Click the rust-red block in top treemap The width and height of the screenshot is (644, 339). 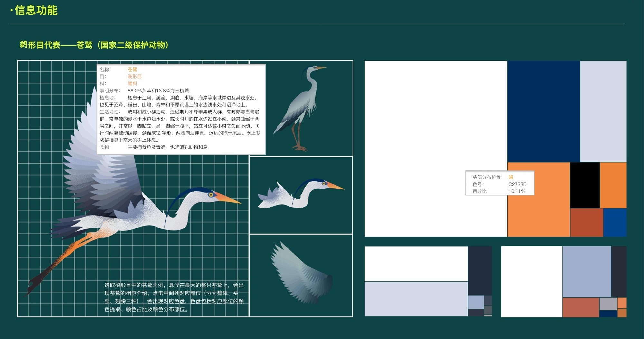586,222
